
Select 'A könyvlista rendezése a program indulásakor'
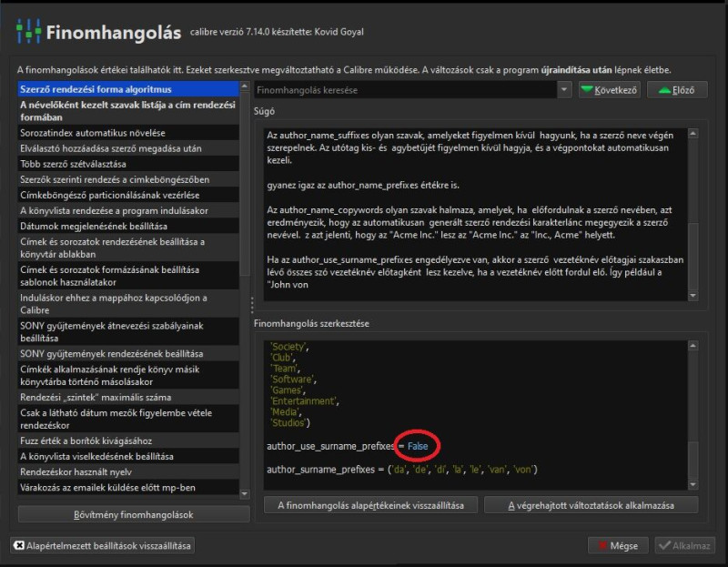point(128,211)
